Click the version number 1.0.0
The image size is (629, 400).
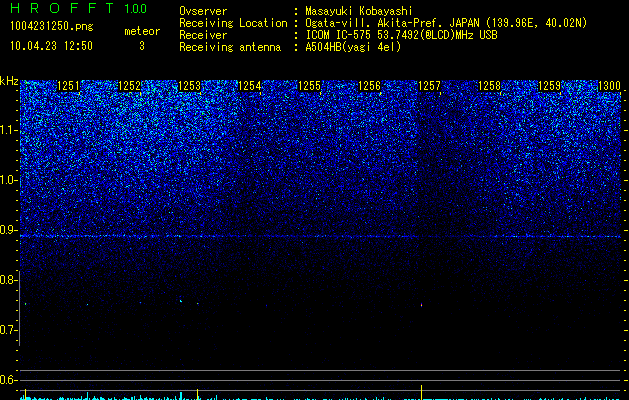136,8
